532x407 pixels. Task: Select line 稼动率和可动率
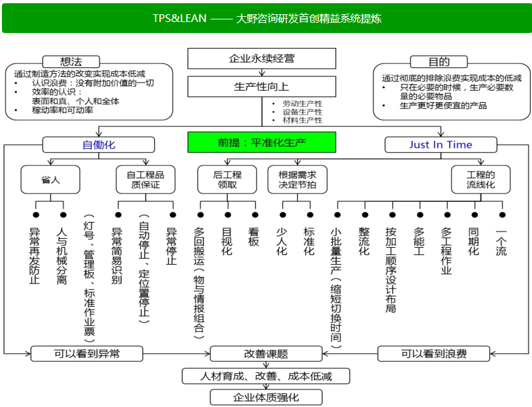pos(62,110)
